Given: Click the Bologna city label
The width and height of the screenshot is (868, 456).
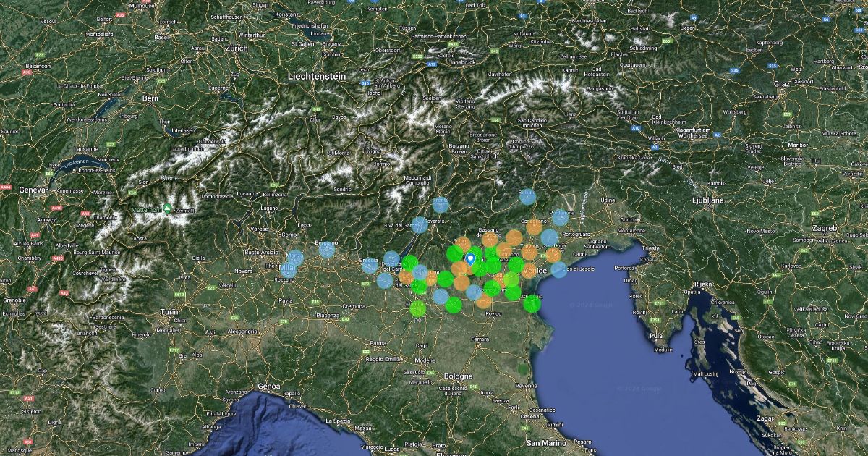Looking at the screenshot, I should pyautogui.click(x=458, y=376).
